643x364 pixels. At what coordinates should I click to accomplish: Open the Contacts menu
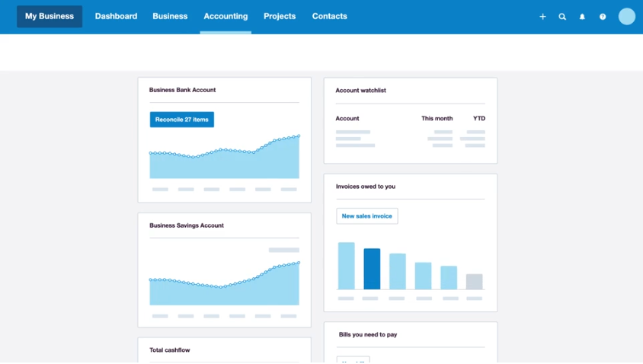tap(329, 17)
